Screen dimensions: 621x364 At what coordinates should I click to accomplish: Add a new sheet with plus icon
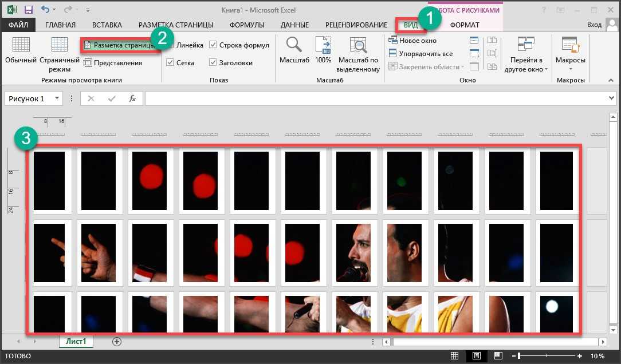(x=117, y=341)
